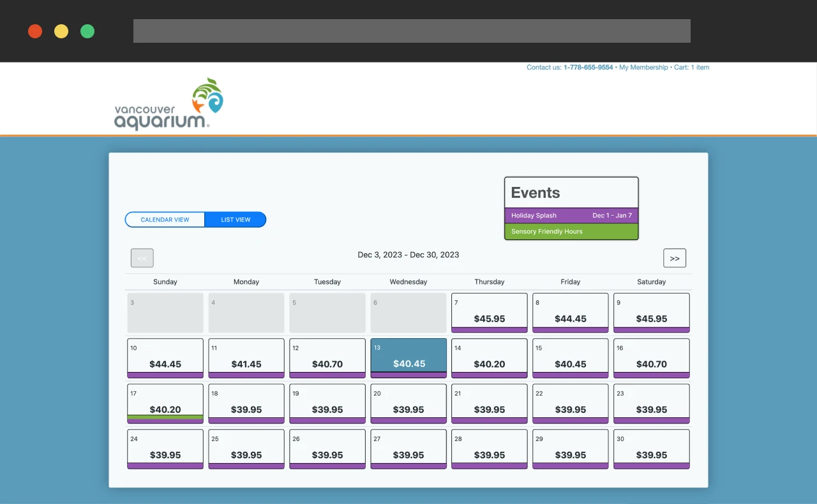Call the 1-778-655-9554 contact number
The height and width of the screenshot is (504, 817).
coord(588,67)
